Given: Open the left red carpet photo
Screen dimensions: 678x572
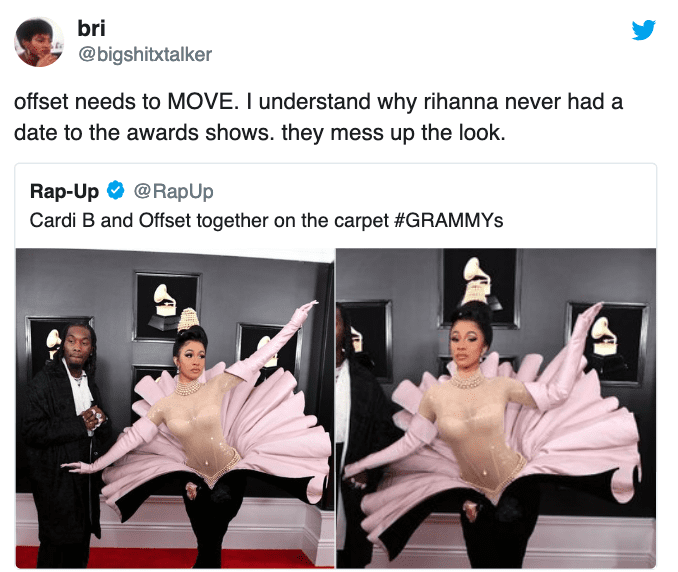Looking at the screenshot, I should pyautogui.click(x=175, y=408).
